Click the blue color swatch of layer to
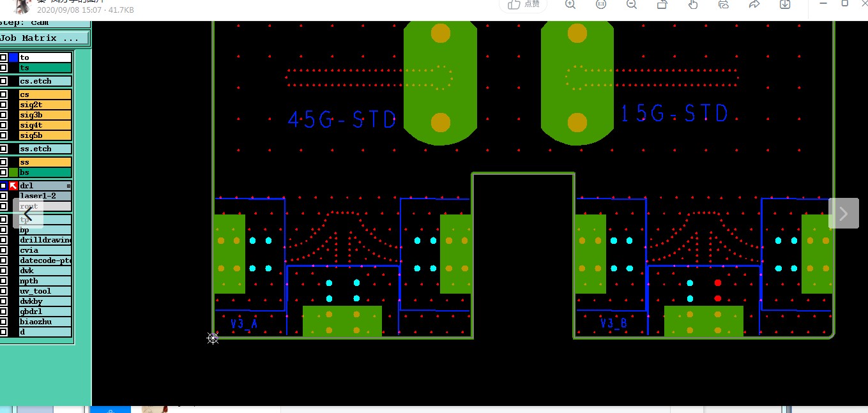 [x=13, y=57]
